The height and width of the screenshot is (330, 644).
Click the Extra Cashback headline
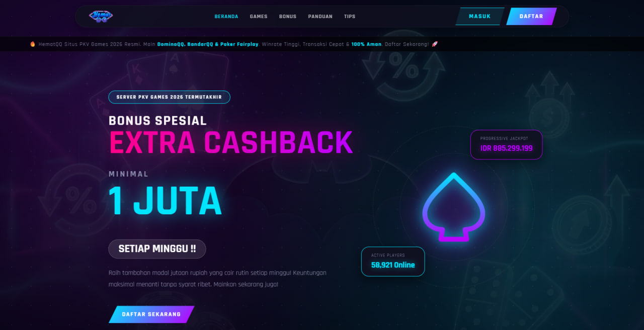(231, 142)
